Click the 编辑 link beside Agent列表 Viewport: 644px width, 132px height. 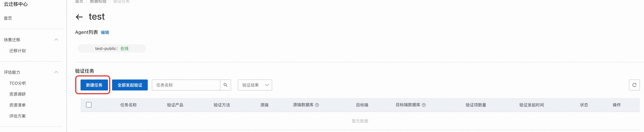105,32
